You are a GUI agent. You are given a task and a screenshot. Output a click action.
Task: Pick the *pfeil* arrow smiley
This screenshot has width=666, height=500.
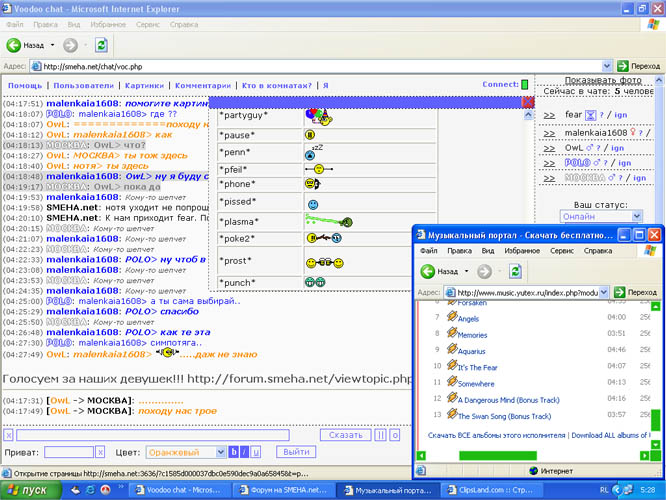(319, 169)
